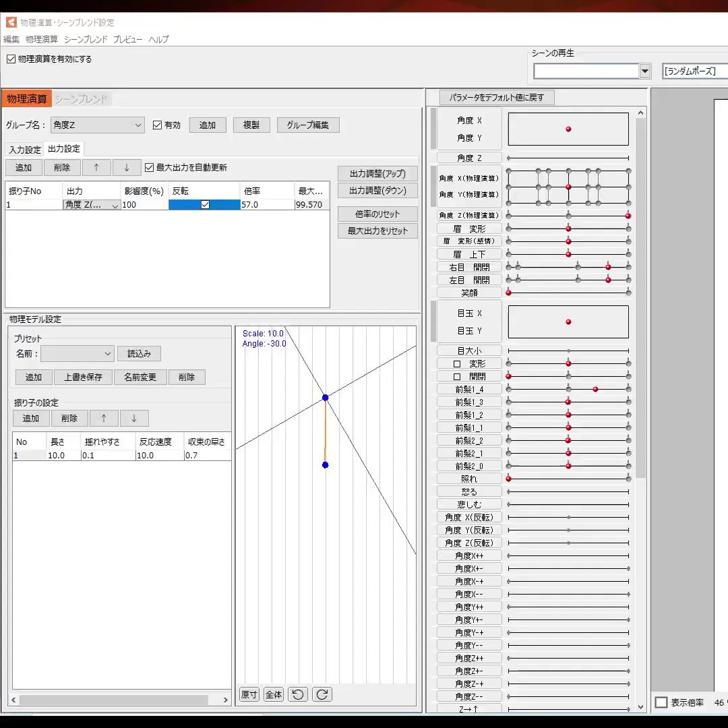The height and width of the screenshot is (728, 728).
Task: Open the プレビュー menu
Action: click(x=127, y=40)
